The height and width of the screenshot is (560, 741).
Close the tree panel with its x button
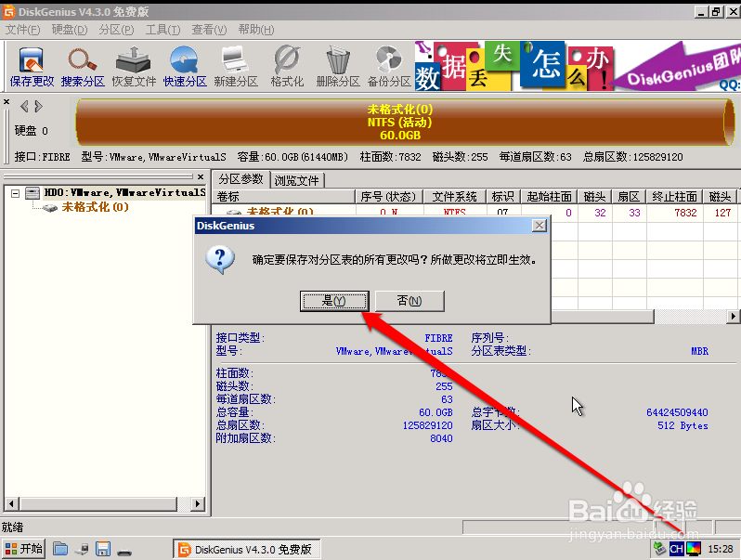pyautogui.click(x=201, y=176)
